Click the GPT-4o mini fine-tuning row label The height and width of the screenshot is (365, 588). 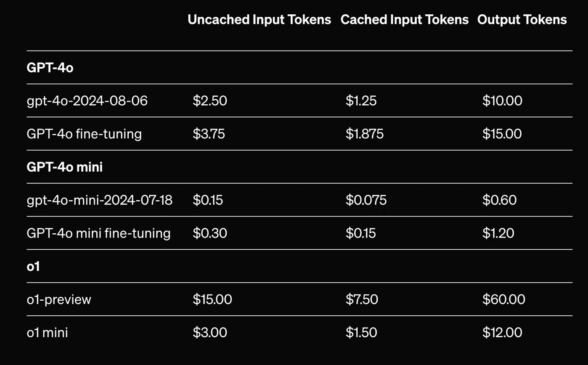click(98, 233)
